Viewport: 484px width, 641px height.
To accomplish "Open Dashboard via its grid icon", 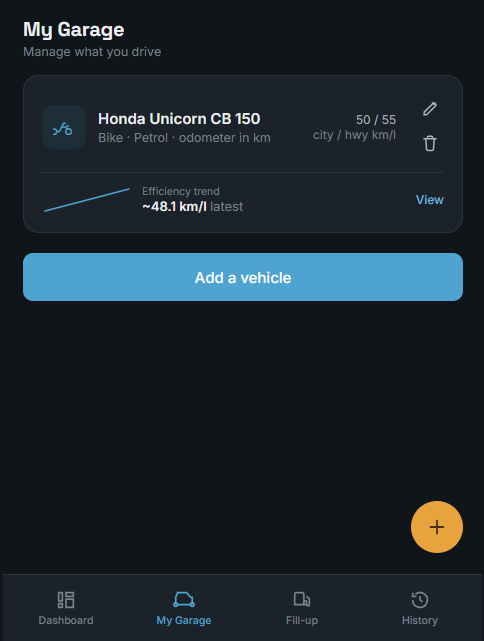I will (x=66, y=600).
